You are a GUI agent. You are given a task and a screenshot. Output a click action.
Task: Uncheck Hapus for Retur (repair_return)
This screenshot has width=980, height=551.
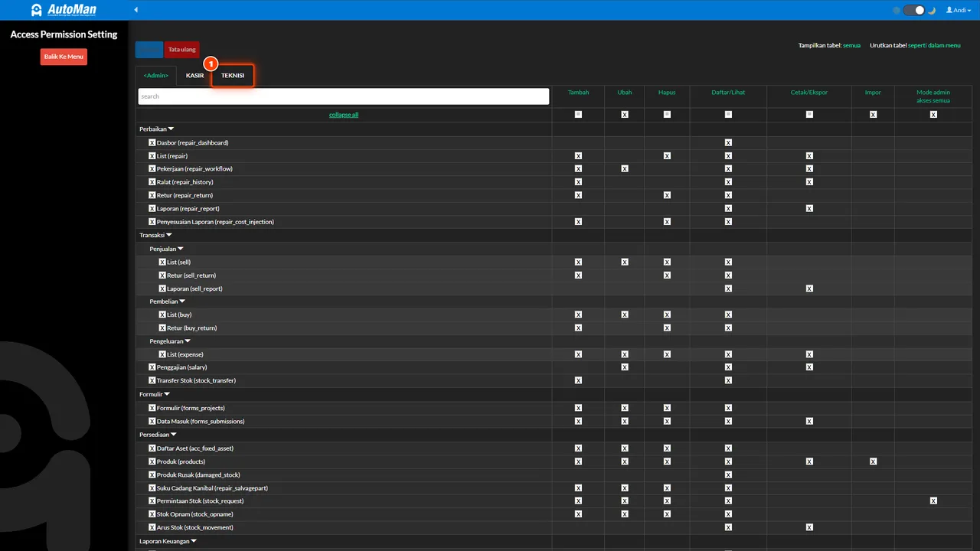coord(667,195)
